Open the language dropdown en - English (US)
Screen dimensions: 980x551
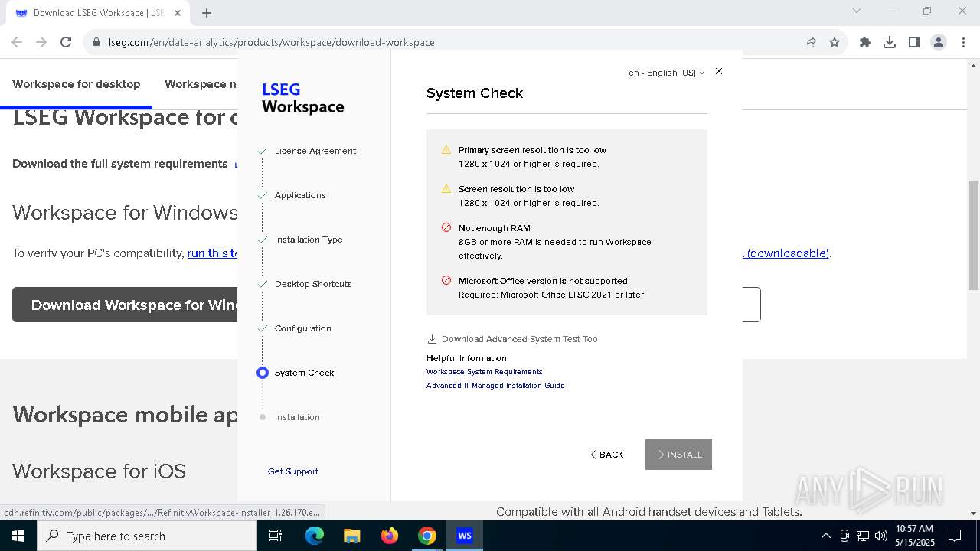666,73
